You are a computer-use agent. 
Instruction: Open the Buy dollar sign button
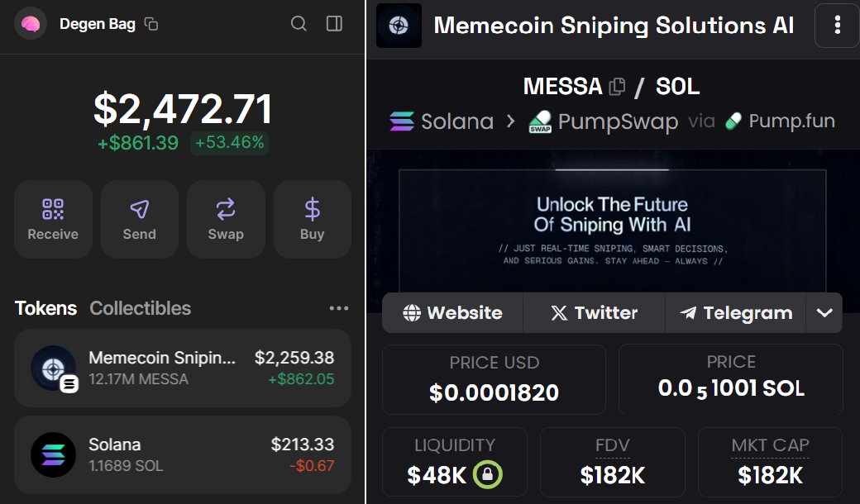pos(312,219)
